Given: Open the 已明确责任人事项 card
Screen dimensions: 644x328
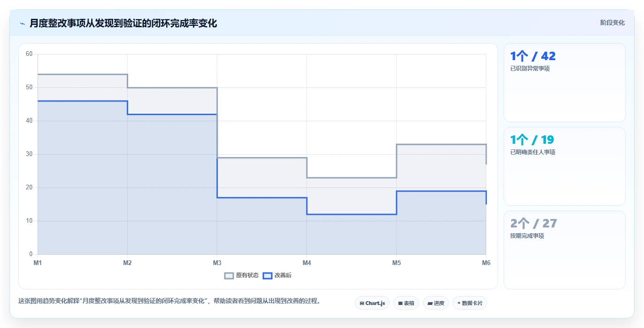Looking at the screenshot, I should [x=565, y=166].
